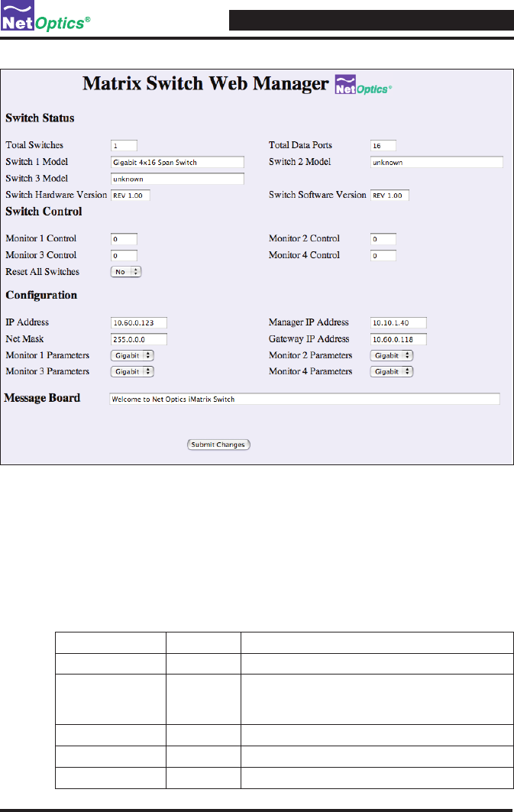Open the Monitor 1 Parameters dropdown
The height and width of the screenshot is (812, 514).
pos(132,355)
